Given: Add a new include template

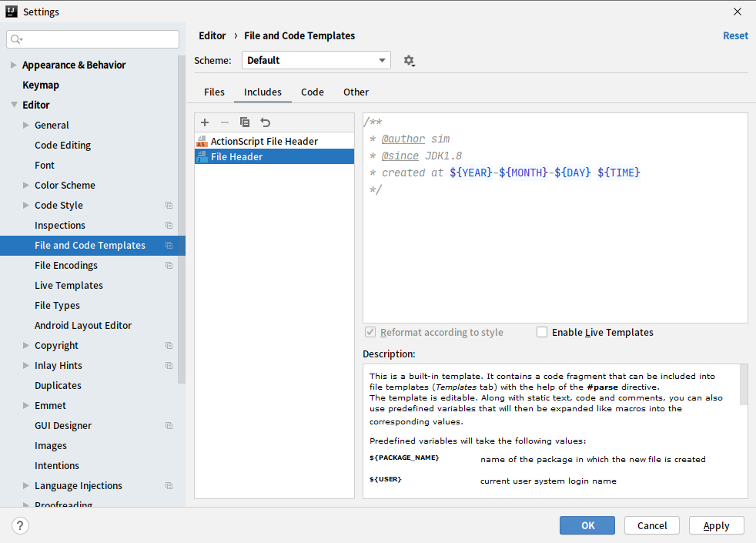Looking at the screenshot, I should tap(205, 122).
